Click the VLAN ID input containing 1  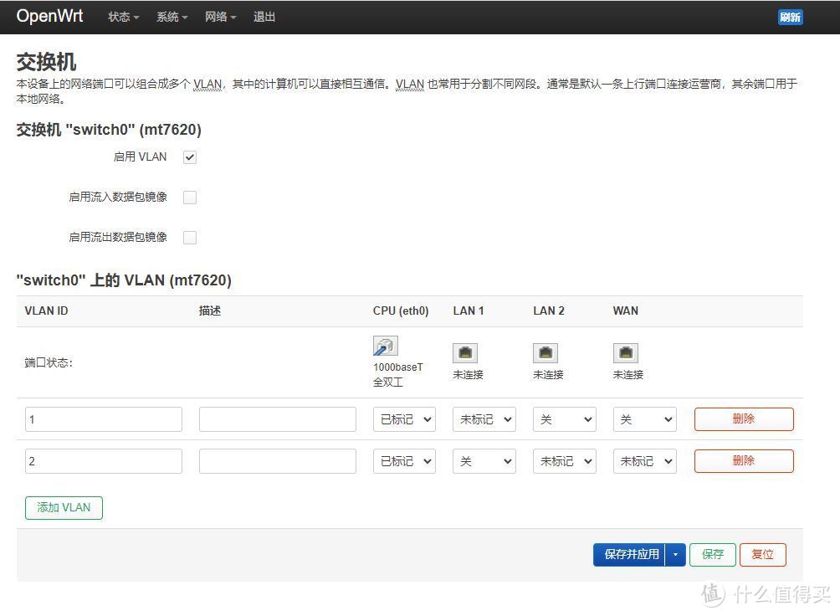pos(103,419)
